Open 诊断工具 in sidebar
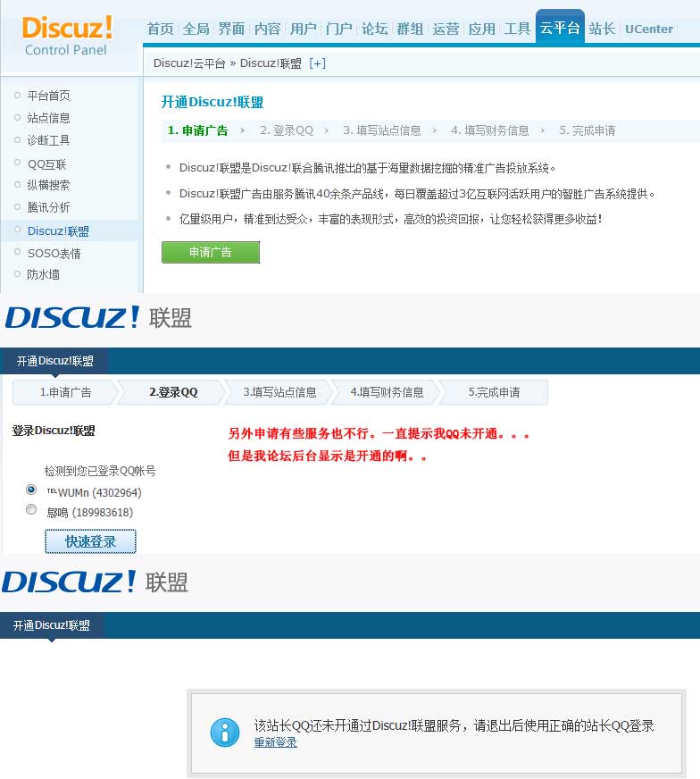Viewport: 700px width, 779px height. tap(48, 140)
